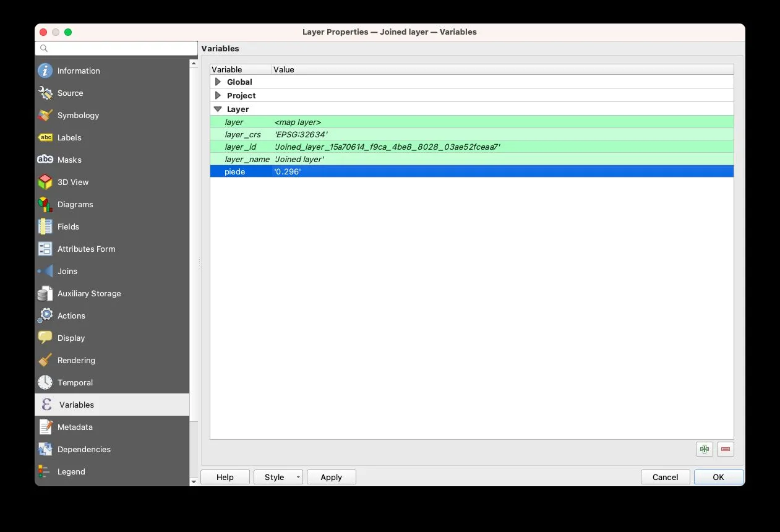Open the Labels section icon
Image resolution: width=780 pixels, height=532 pixels.
[45, 138]
